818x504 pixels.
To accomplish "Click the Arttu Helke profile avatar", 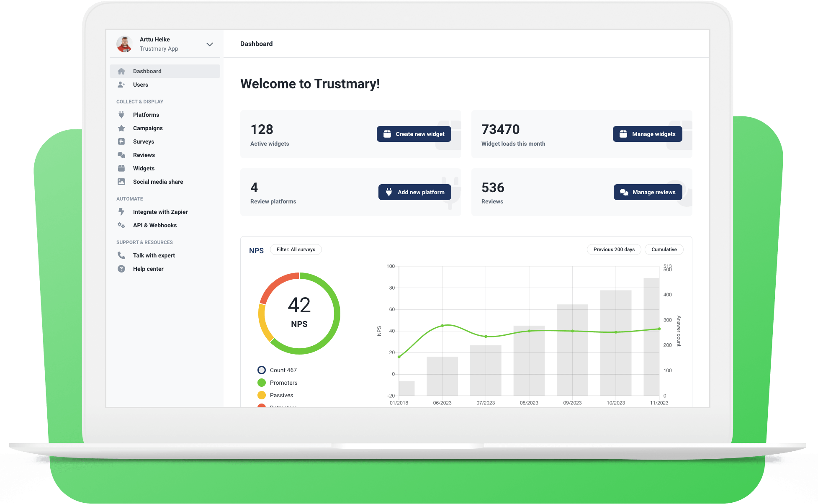I will [x=124, y=44].
